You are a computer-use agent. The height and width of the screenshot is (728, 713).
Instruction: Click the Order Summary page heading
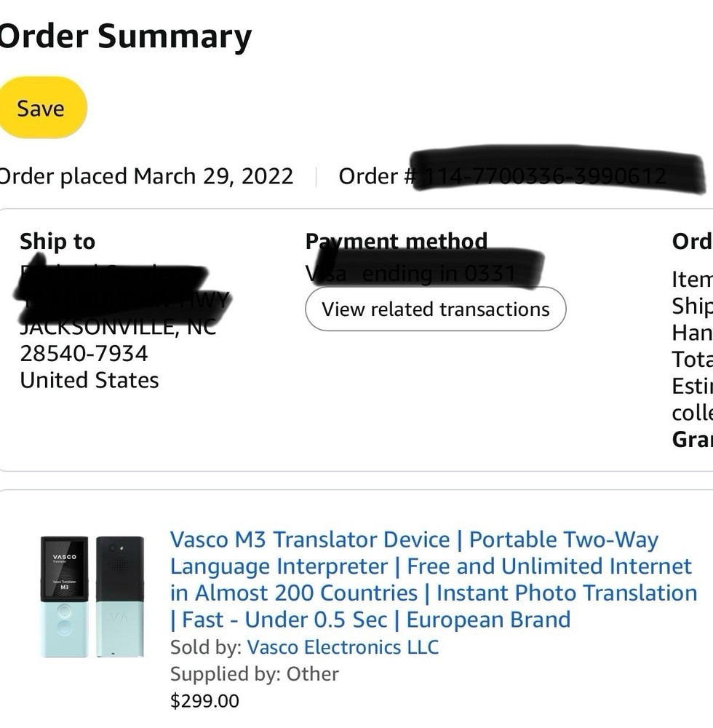[x=125, y=36]
